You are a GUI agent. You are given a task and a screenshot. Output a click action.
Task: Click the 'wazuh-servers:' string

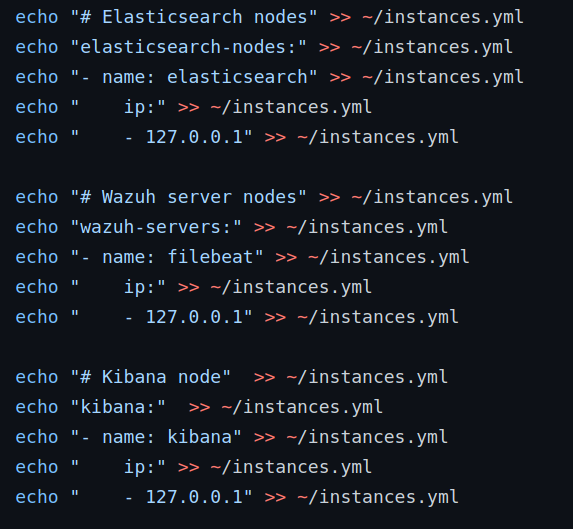(156, 227)
